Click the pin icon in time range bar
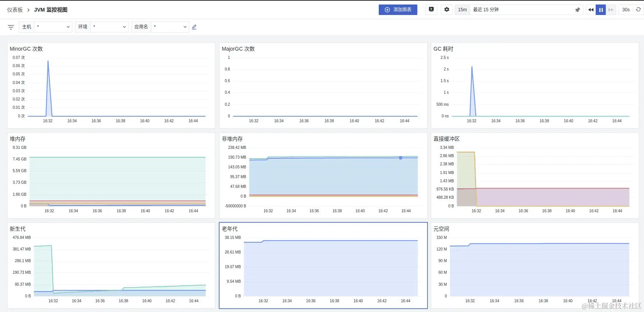This screenshot has height=312, width=644. tap(577, 10)
